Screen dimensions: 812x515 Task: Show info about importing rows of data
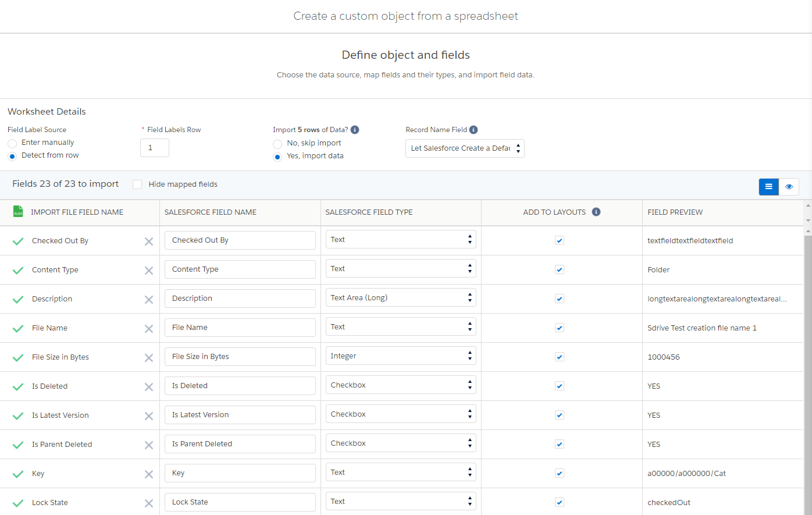coord(355,130)
